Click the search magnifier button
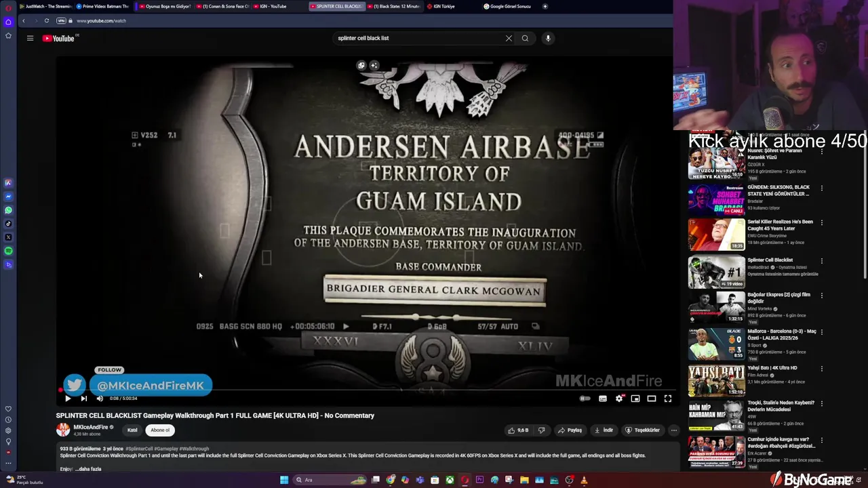This screenshot has width=868, height=488. 525,38
